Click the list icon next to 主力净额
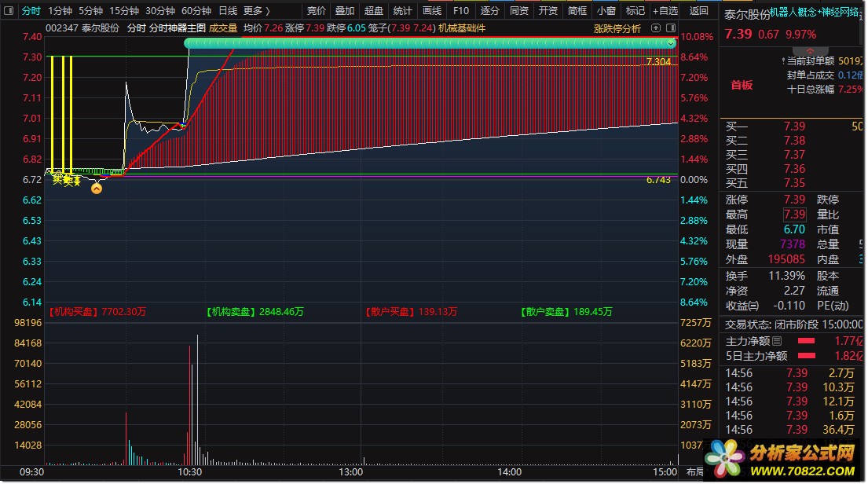The image size is (868, 484). pyautogui.click(x=777, y=341)
